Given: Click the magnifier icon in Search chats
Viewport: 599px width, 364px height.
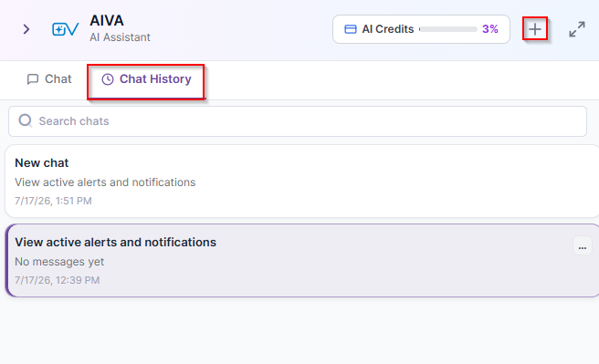Looking at the screenshot, I should click(26, 120).
